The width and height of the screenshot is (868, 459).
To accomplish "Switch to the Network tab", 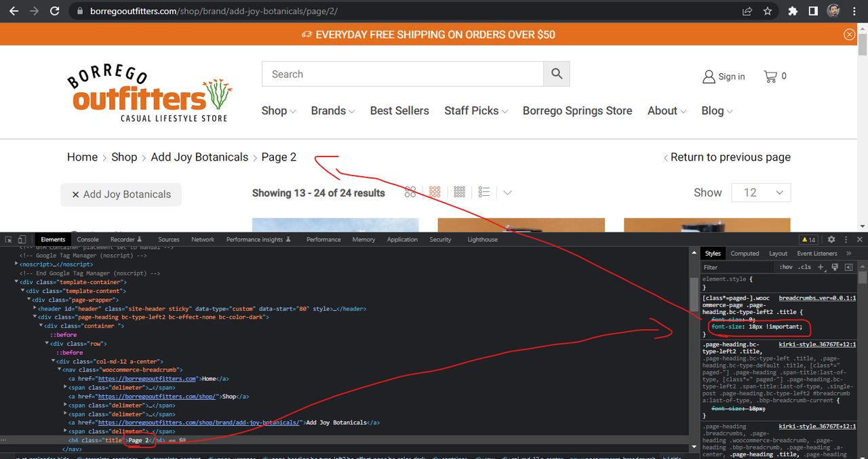I will [x=203, y=239].
